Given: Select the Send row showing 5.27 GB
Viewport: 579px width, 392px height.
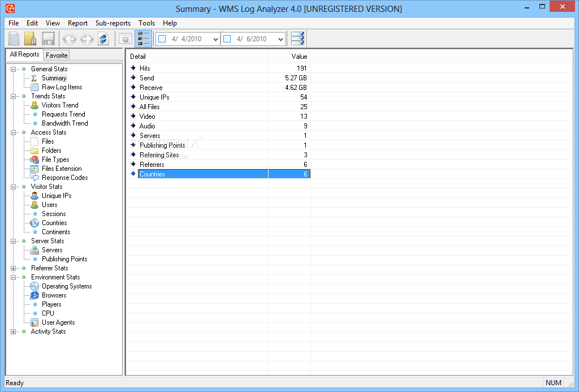Looking at the screenshot, I should [219, 78].
